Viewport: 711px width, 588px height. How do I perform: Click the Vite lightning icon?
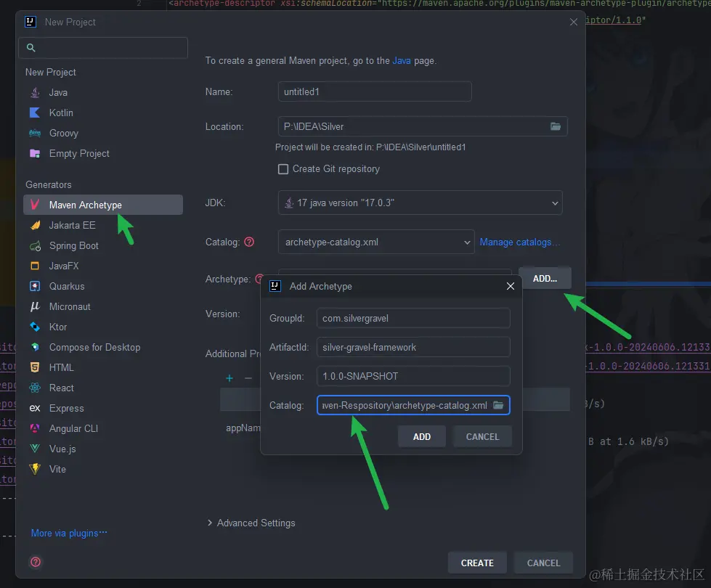click(35, 469)
